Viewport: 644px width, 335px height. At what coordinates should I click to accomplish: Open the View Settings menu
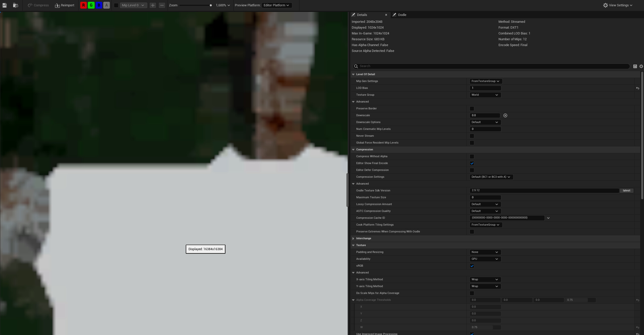(618, 5)
